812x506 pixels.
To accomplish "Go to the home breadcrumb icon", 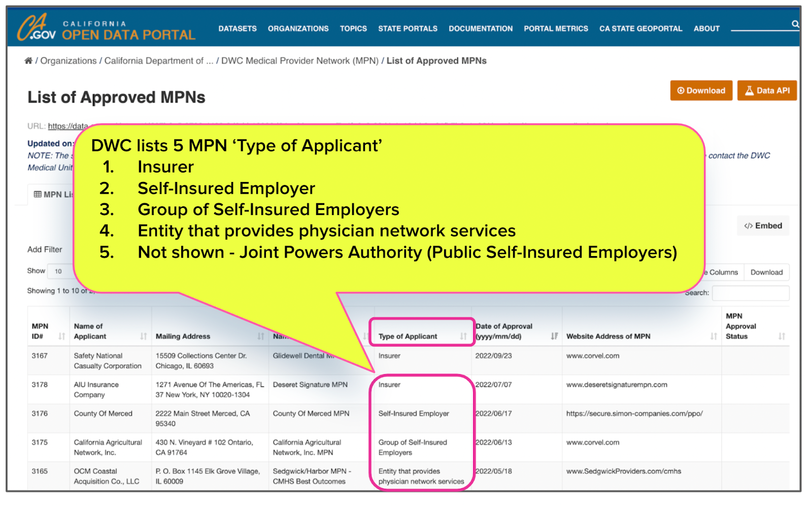I will point(28,61).
